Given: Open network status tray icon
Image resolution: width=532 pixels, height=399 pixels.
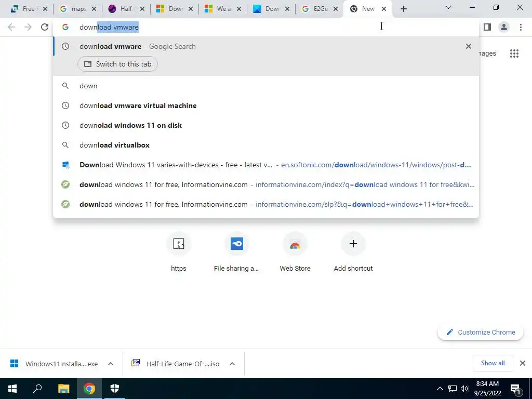Looking at the screenshot, I should click(x=453, y=389).
